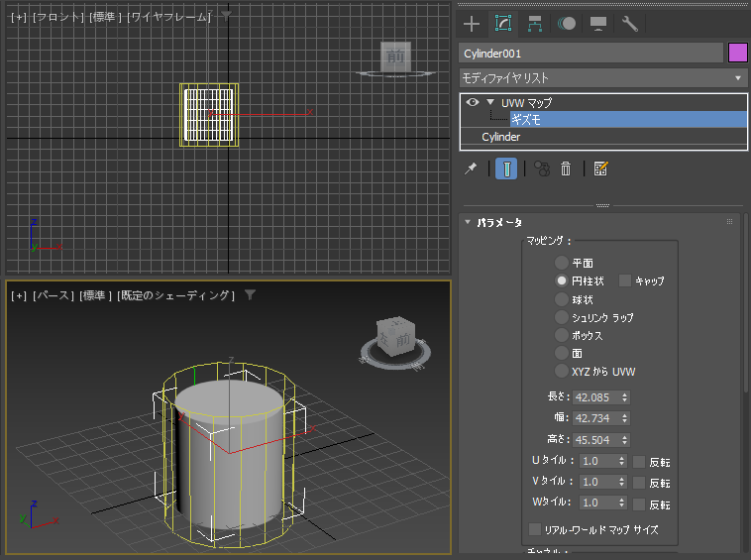This screenshot has width=751, height=560.
Task: Open [ワイヤフレーム] shading menu
Action: [x=168, y=17]
